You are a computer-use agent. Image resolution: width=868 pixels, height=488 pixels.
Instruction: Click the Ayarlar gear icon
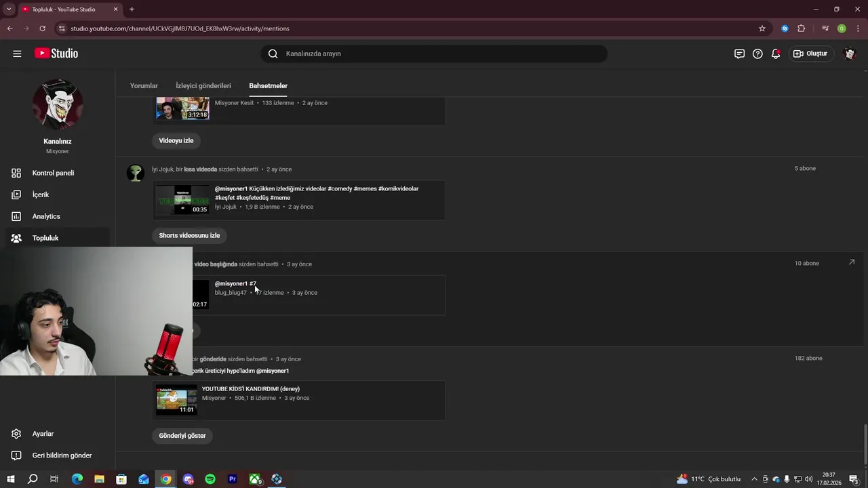(16, 434)
